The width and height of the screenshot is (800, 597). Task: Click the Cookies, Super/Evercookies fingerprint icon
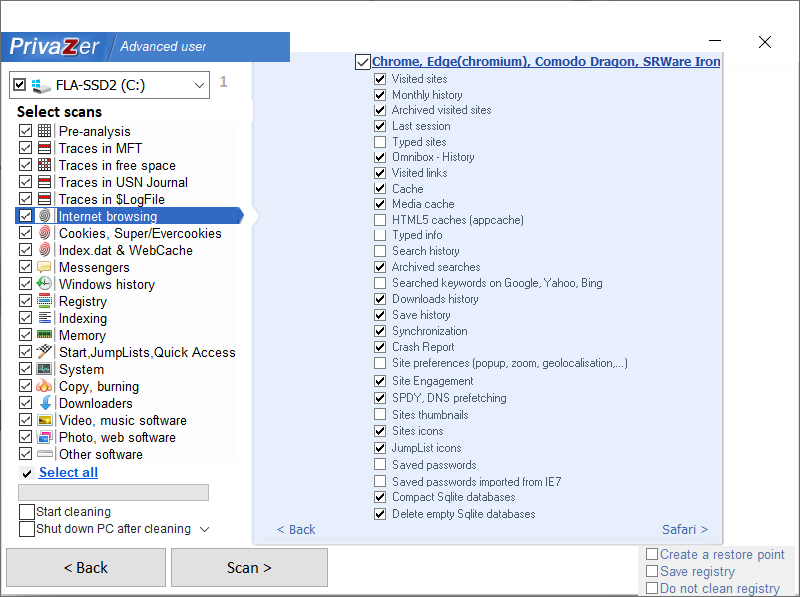click(x=44, y=233)
